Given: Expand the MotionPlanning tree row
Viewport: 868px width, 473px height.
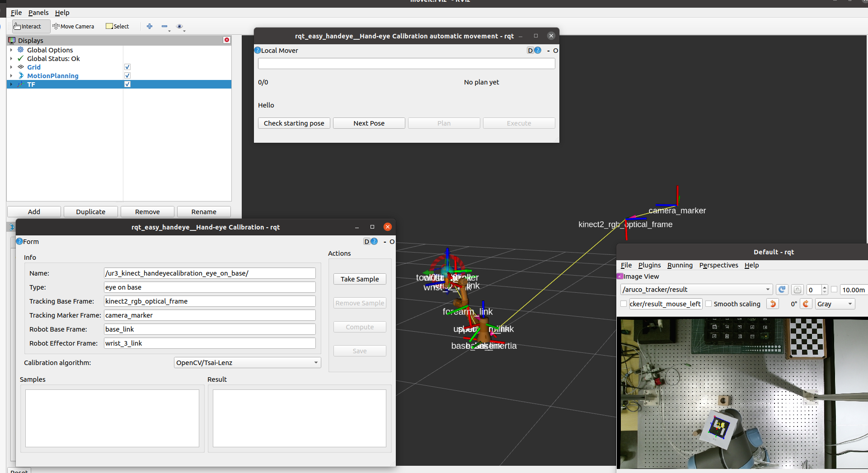Looking at the screenshot, I should click(x=11, y=75).
